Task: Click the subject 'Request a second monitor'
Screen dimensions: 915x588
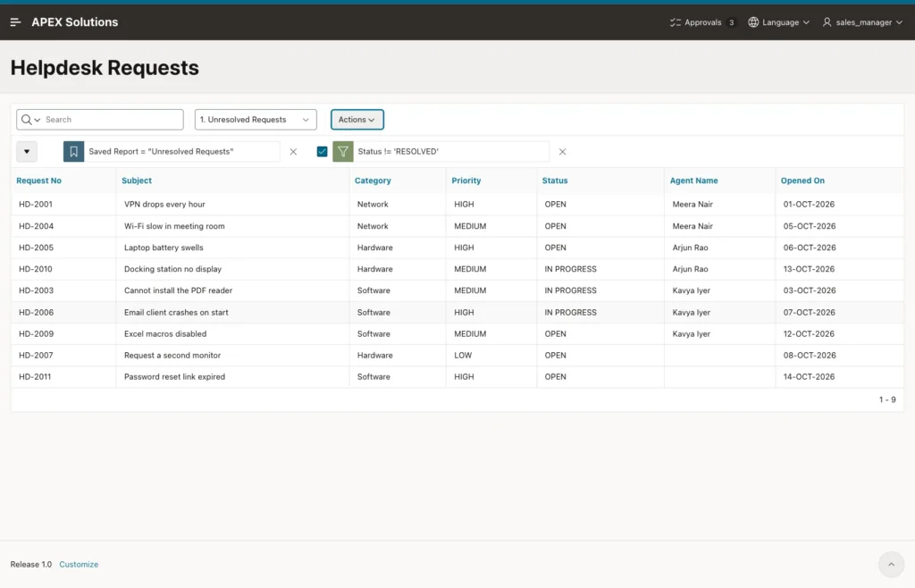Action: [172, 356]
